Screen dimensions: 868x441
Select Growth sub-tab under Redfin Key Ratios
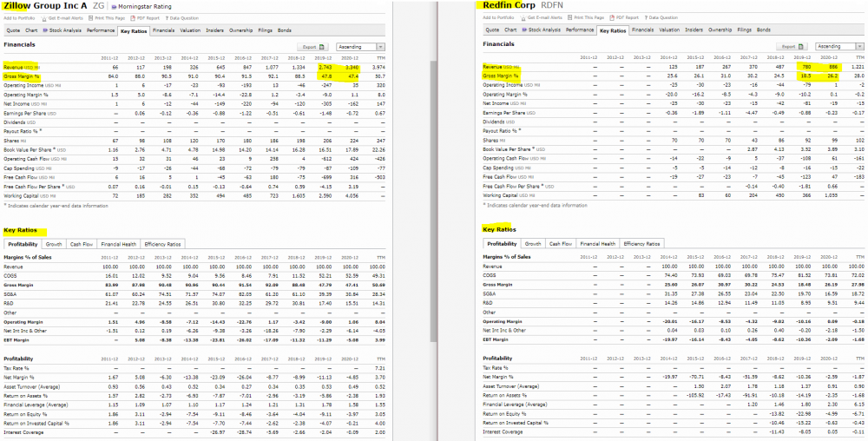click(x=533, y=243)
